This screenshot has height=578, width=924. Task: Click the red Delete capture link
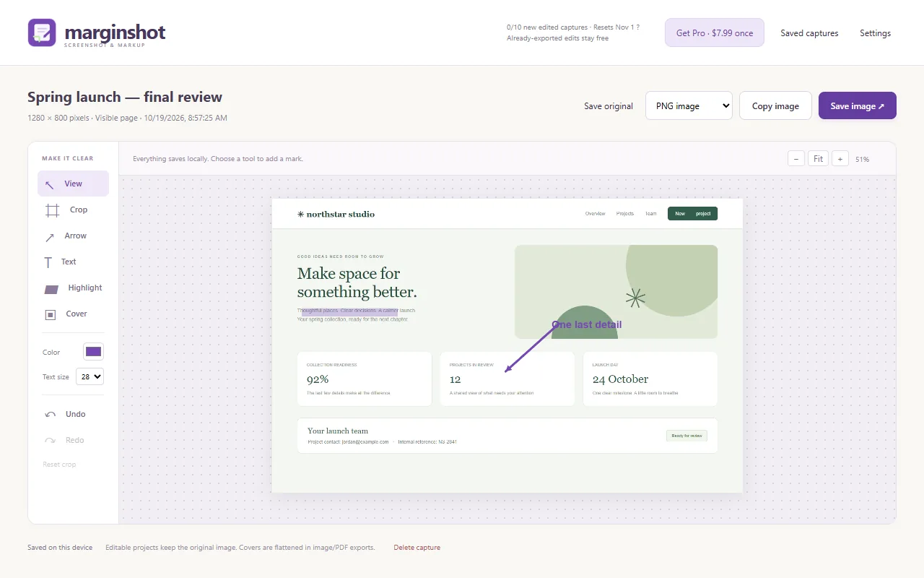pyautogui.click(x=417, y=548)
